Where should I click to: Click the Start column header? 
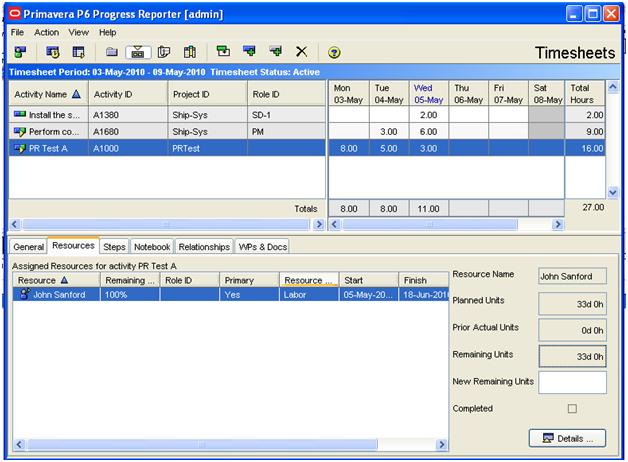tap(368, 280)
